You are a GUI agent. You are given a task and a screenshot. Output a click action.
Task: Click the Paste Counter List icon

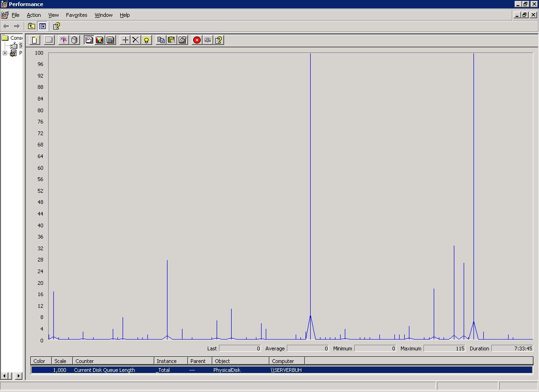[x=172, y=40]
